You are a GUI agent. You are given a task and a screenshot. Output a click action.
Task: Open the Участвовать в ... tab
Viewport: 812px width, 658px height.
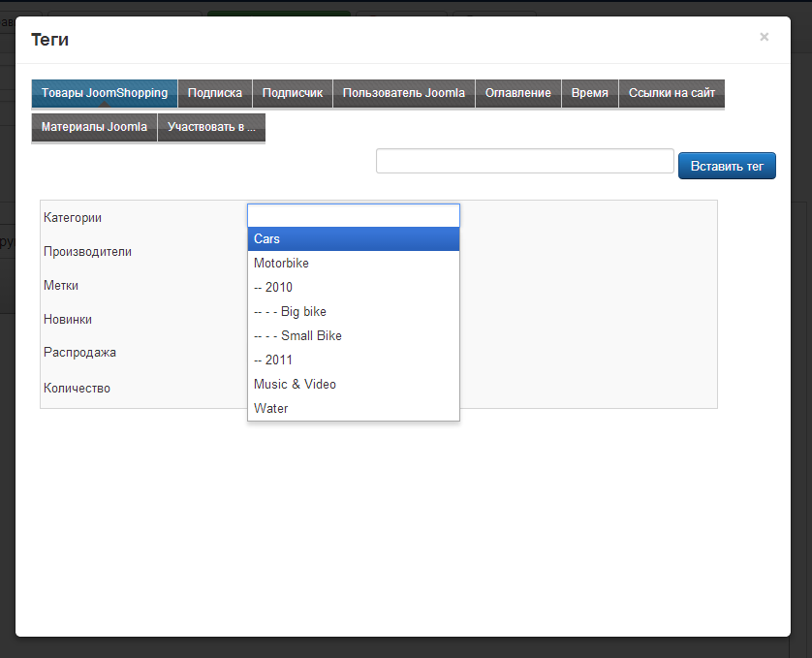(211, 127)
